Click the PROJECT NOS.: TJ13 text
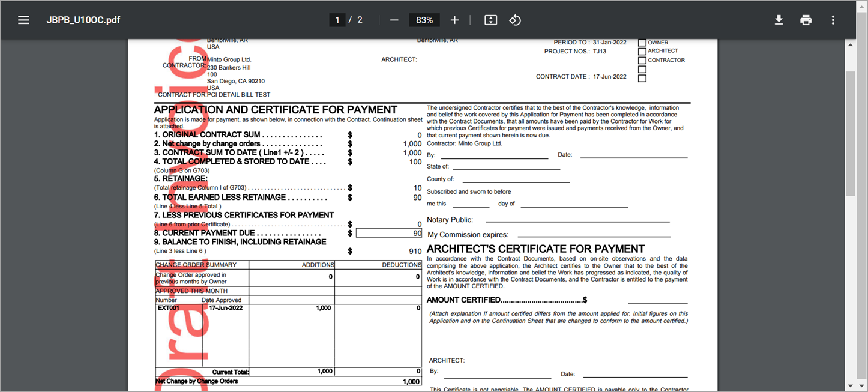Image resolution: width=868 pixels, height=392 pixels. (x=575, y=52)
